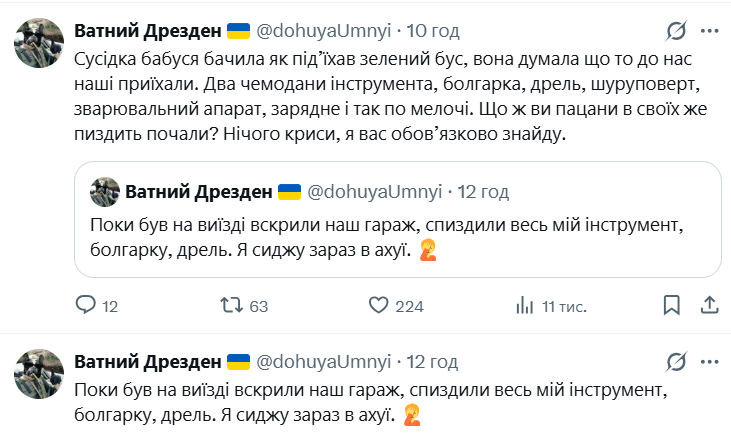Screen dimensions: 731x439
Task: Open Grok explanation for the bottom post
Action: pyautogui.click(x=676, y=361)
